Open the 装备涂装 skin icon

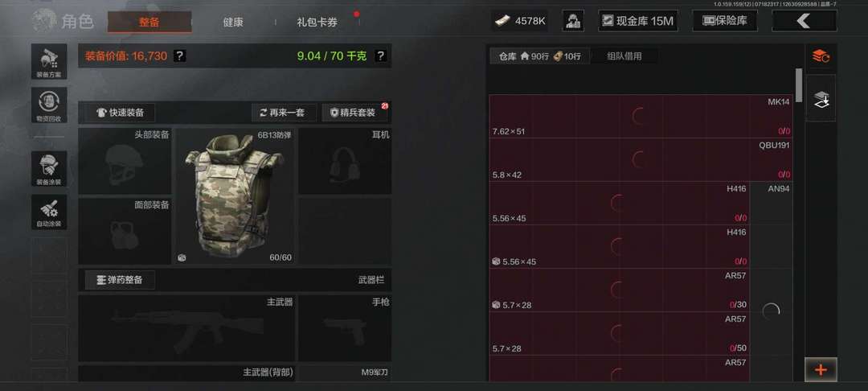[49, 168]
